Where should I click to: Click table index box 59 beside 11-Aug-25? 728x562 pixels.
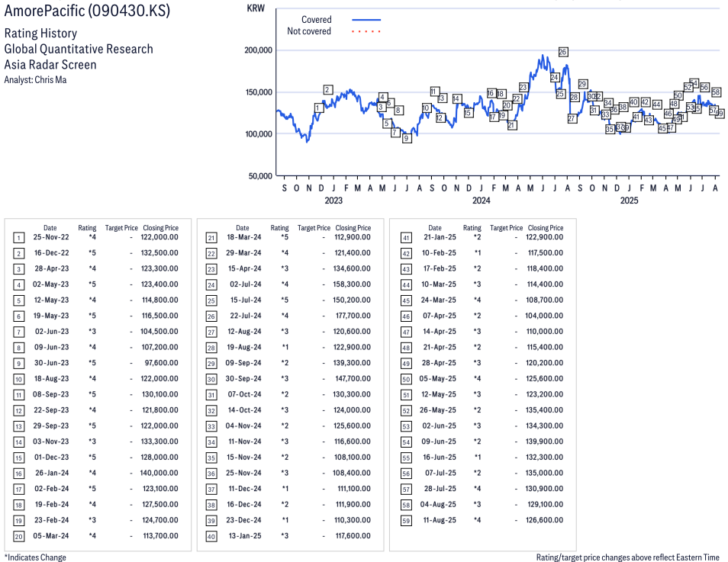click(x=406, y=521)
